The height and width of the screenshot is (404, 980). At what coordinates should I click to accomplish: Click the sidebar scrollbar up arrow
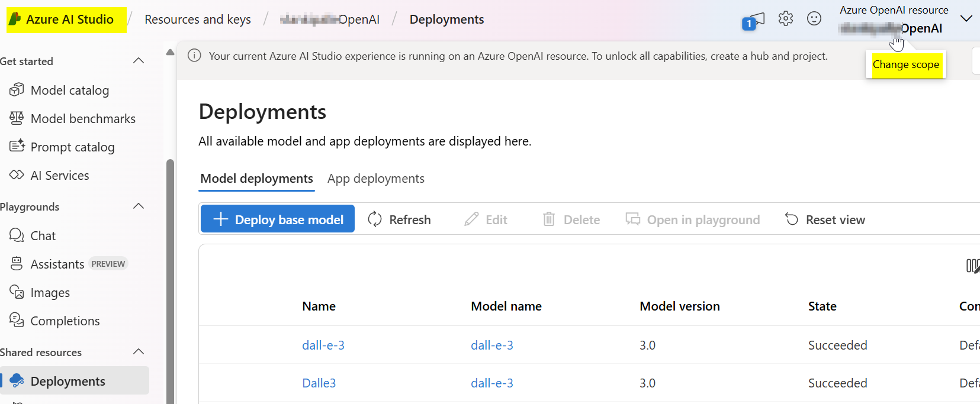[171, 52]
